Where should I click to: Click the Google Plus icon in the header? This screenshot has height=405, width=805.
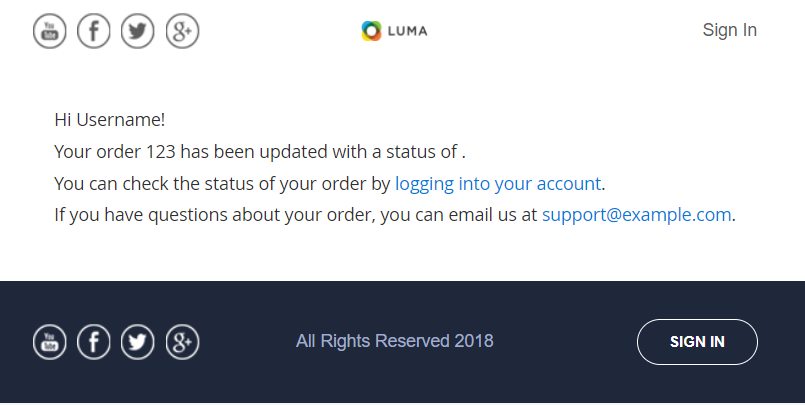[182, 31]
